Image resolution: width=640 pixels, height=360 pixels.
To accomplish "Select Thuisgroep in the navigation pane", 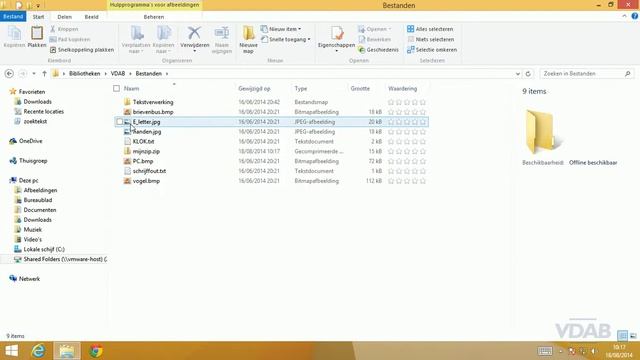I will tap(33, 160).
